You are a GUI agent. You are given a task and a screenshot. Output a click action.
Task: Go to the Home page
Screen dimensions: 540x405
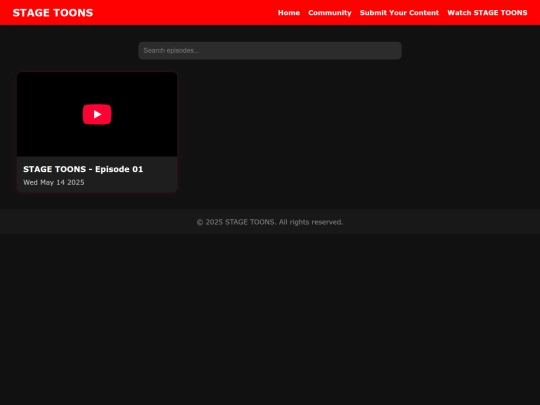point(289,13)
